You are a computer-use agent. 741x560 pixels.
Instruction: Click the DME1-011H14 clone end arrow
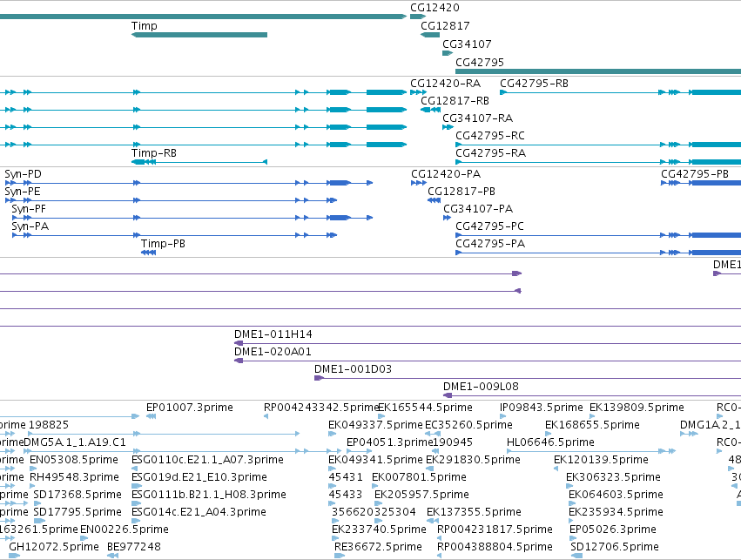(x=239, y=343)
